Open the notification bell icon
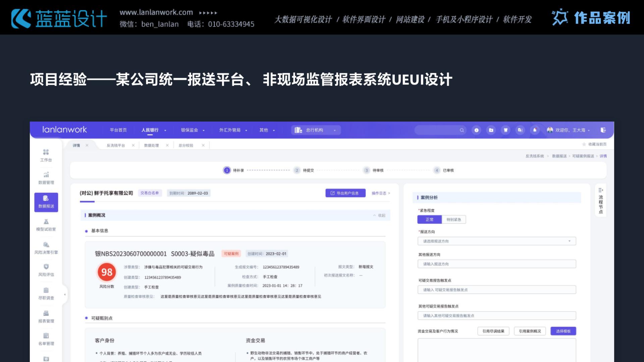This screenshot has height=362, width=644. tap(535, 130)
